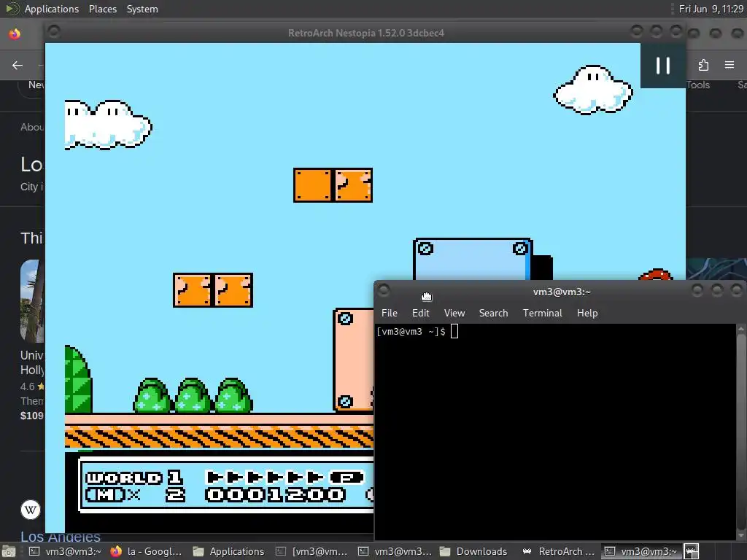
Task: Click the terminal title vm3@vm3:~
Action: point(561,292)
